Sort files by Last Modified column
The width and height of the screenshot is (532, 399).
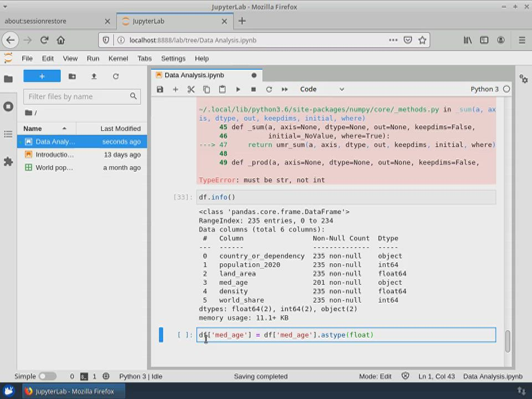[120, 129]
